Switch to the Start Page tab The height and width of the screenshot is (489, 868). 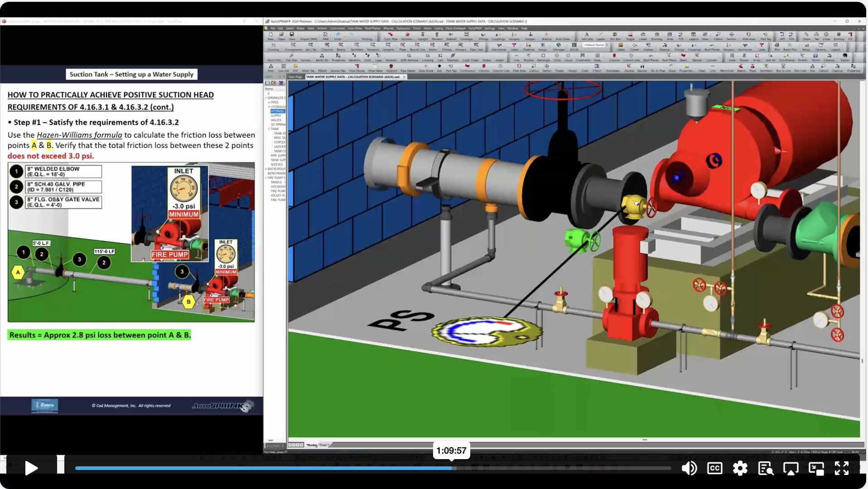295,77
